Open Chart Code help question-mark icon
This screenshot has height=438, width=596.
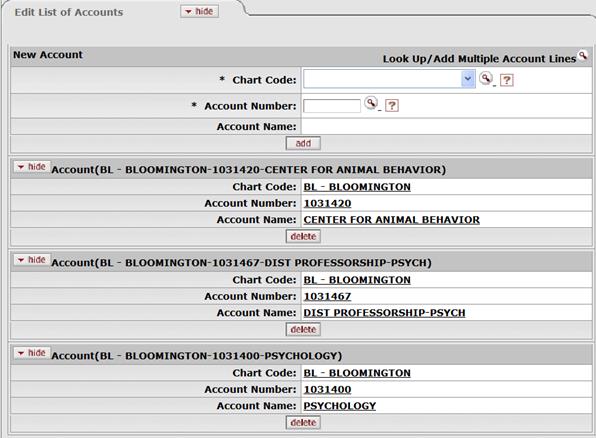(507, 80)
